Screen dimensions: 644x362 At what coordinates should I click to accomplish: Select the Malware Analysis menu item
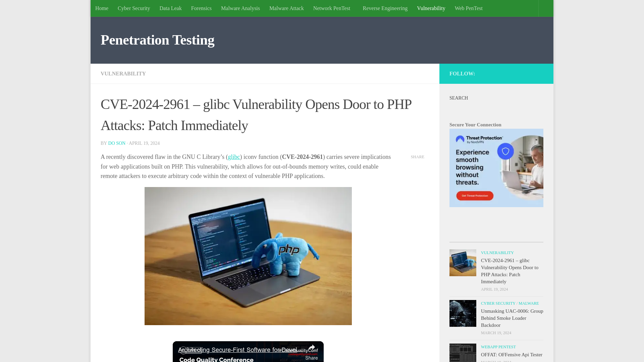[x=240, y=8]
